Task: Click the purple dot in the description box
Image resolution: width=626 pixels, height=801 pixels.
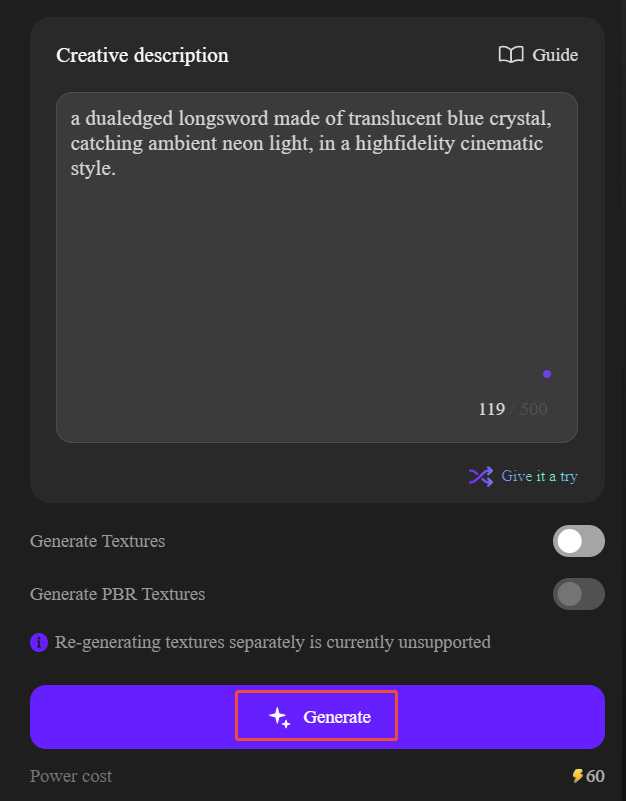Action: click(547, 373)
